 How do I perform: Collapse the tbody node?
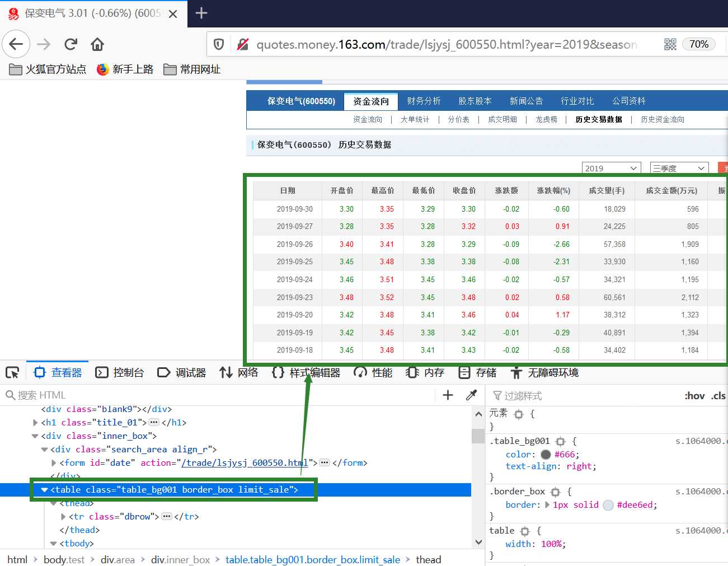click(54, 544)
